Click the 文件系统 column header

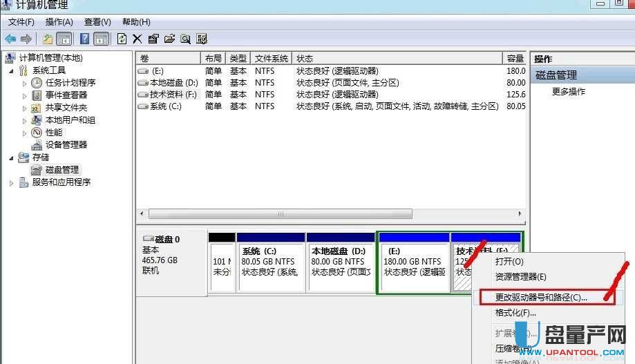(271, 59)
